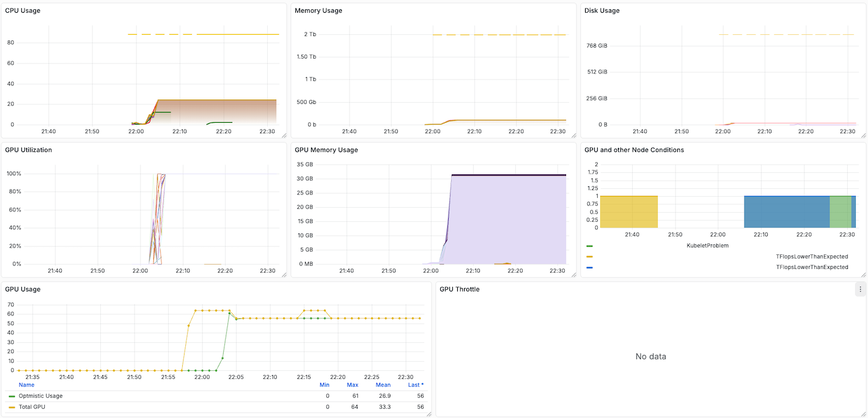
Task: Click the GPU Usage panel resize handle
Action: (428, 414)
